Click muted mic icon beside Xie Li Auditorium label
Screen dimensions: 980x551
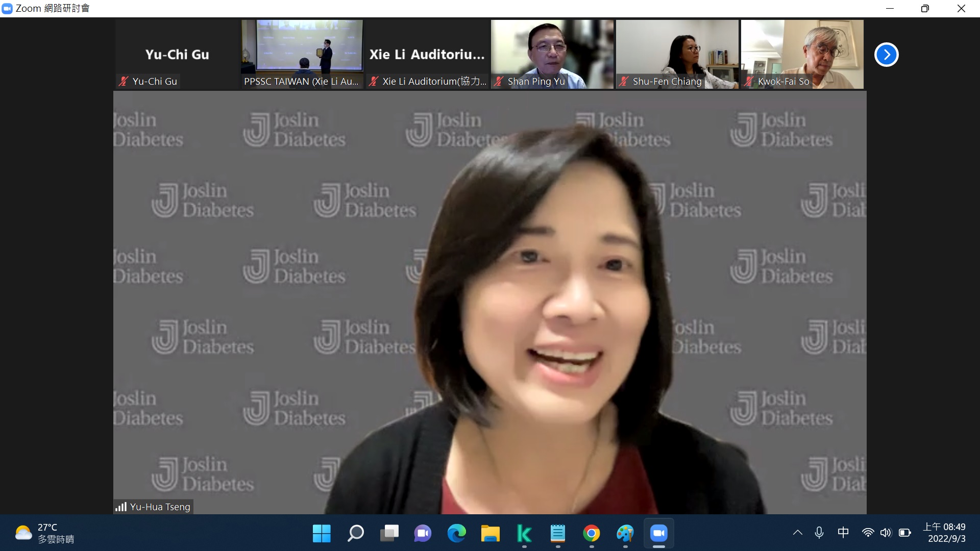tap(374, 81)
